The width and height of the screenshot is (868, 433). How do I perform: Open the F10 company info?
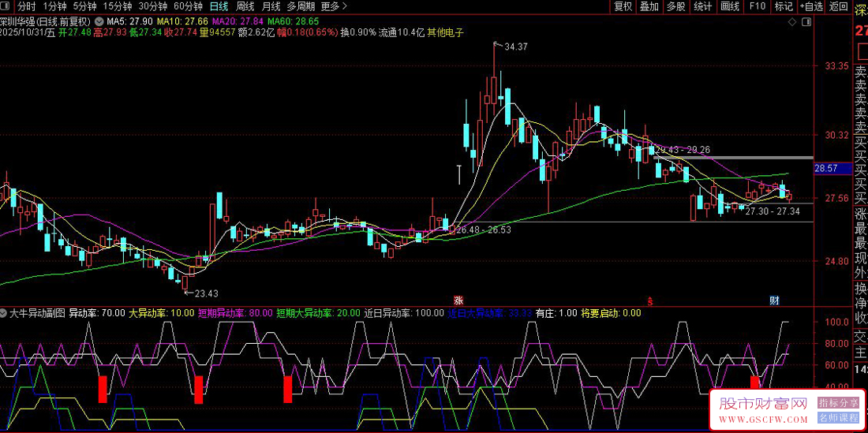[757, 6]
